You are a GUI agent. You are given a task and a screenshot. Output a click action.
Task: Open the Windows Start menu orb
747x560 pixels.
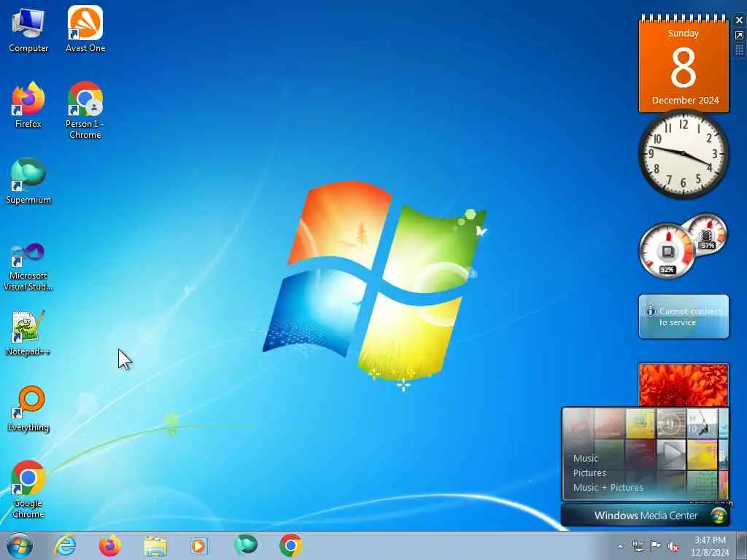[x=20, y=545]
